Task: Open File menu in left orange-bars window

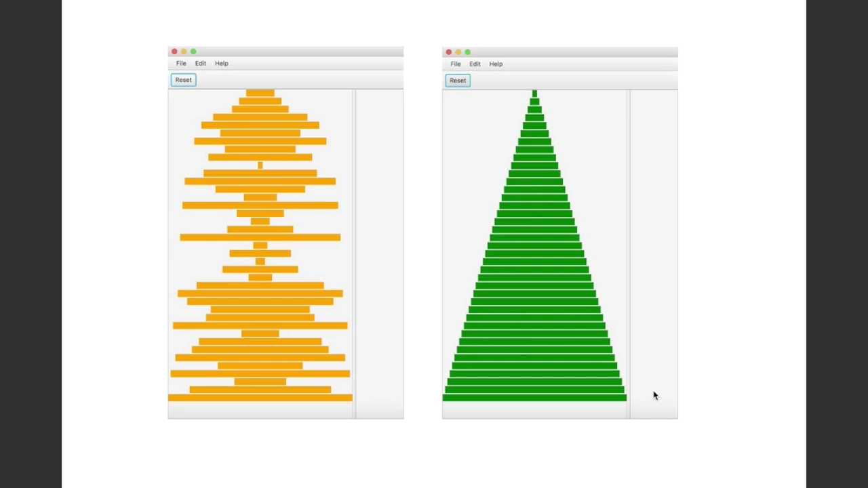Action: 181,63
